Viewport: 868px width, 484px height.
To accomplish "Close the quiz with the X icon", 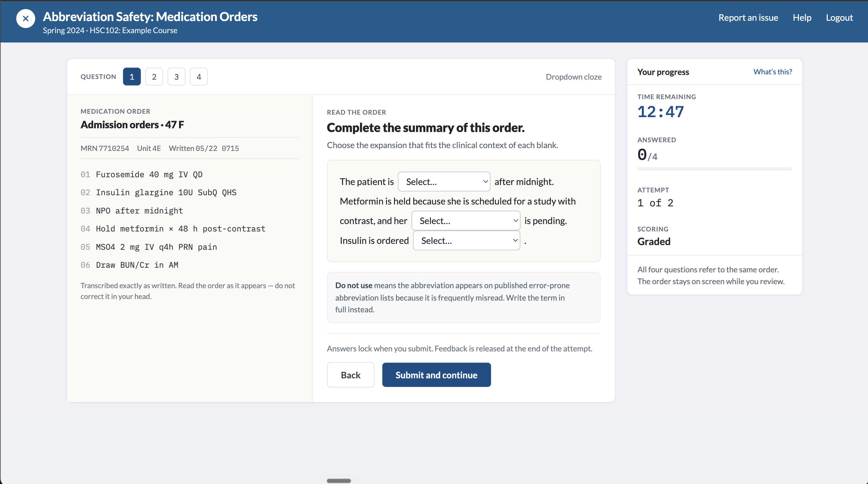I will [x=26, y=18].
